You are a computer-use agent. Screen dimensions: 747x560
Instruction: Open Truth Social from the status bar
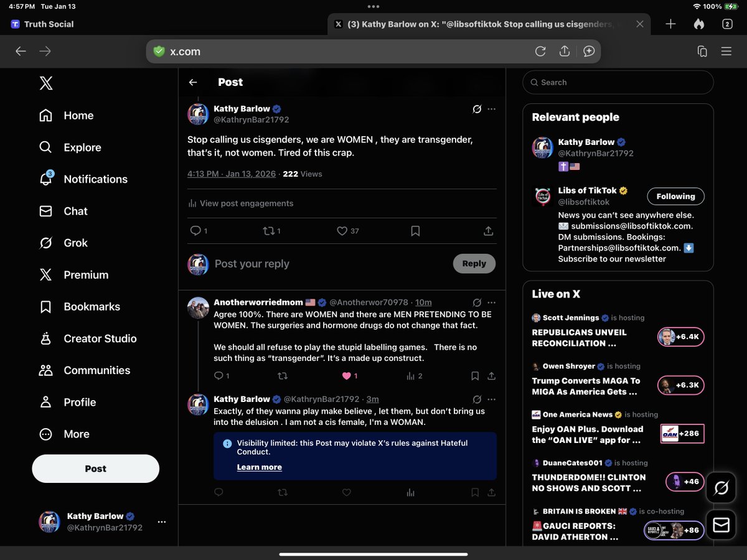pos(41,24)
